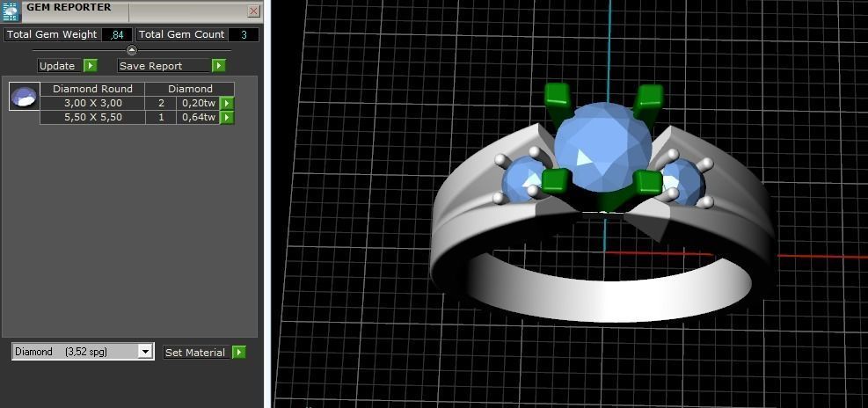
Task: Click quantity cell '1' in 5,50 row
Action: [x=161, y=117]
